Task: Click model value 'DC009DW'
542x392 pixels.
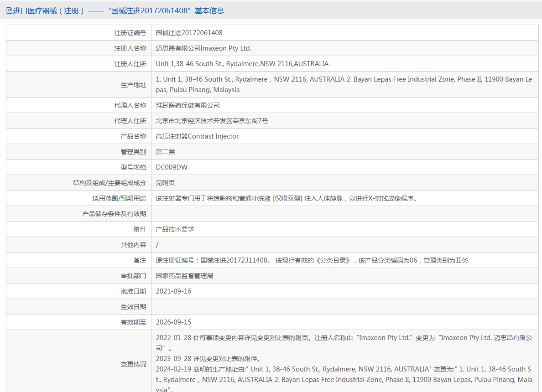Action: (172, 167)
